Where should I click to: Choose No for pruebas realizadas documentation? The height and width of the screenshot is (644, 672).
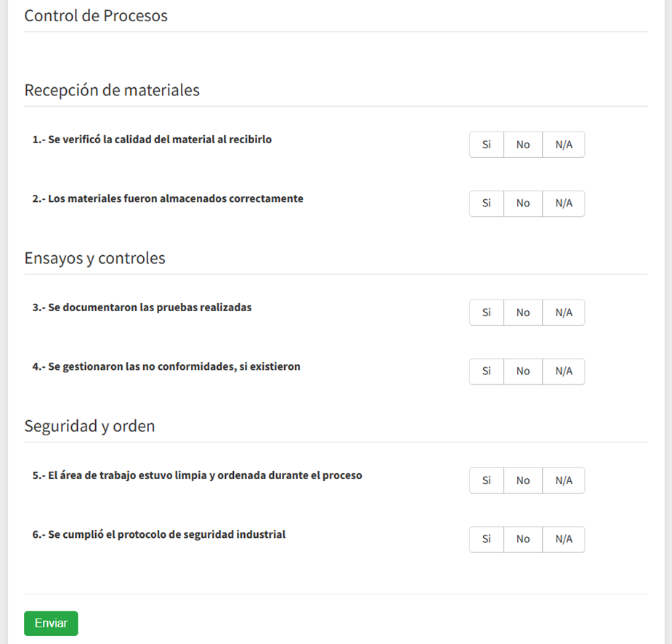point(523,313)
